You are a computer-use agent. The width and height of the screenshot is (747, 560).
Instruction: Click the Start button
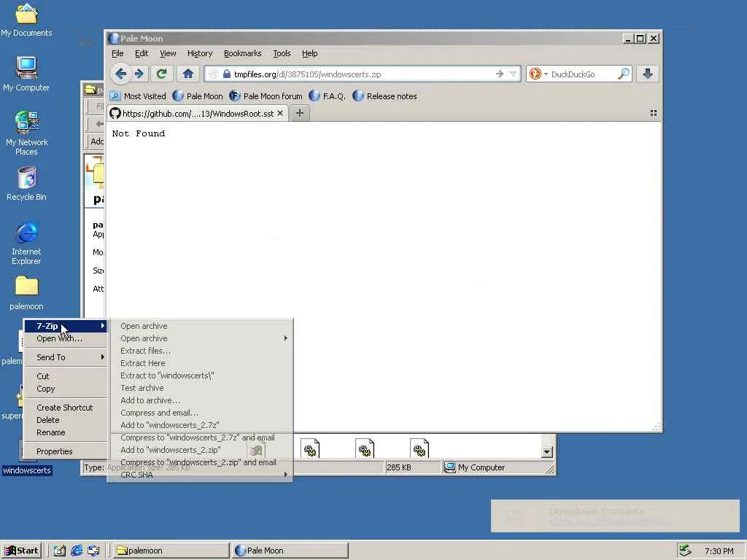[x=21, y=551]
